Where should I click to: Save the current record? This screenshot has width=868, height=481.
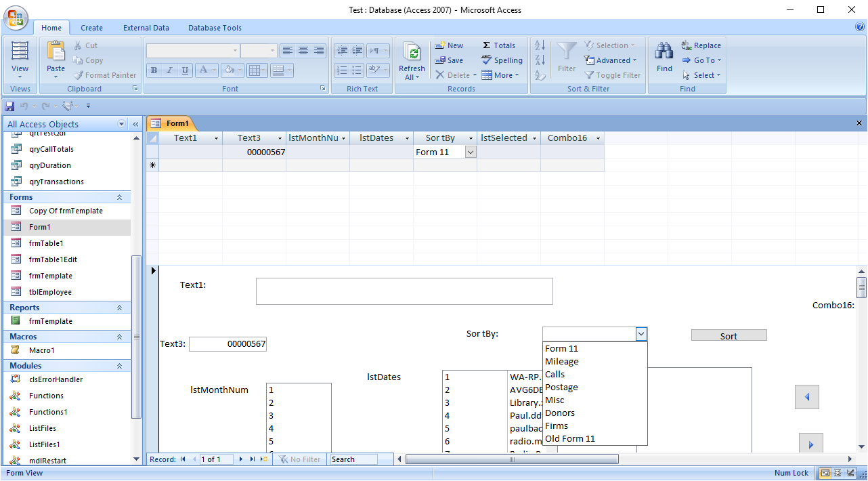pos(449,60)
